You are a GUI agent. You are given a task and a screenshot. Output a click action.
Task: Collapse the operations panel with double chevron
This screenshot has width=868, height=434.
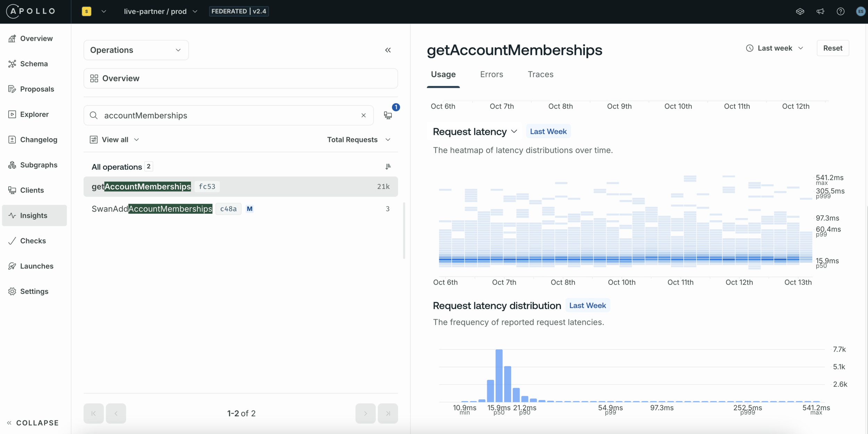click(x=388, y=50)
